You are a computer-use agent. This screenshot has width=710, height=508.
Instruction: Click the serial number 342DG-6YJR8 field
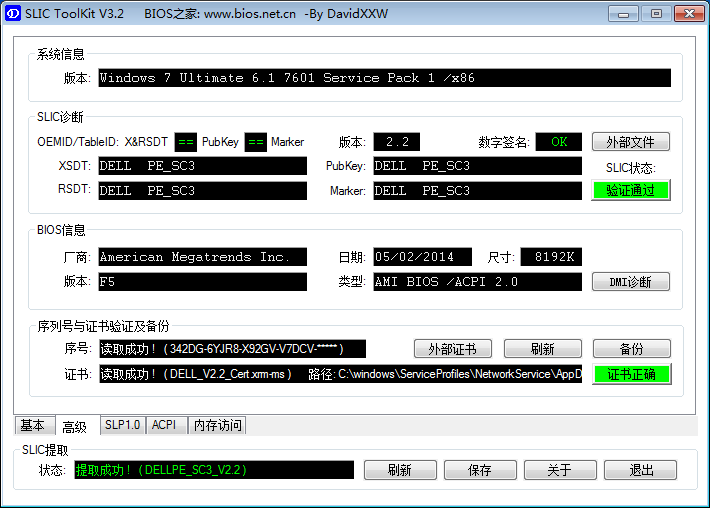(x=232, y=349)
